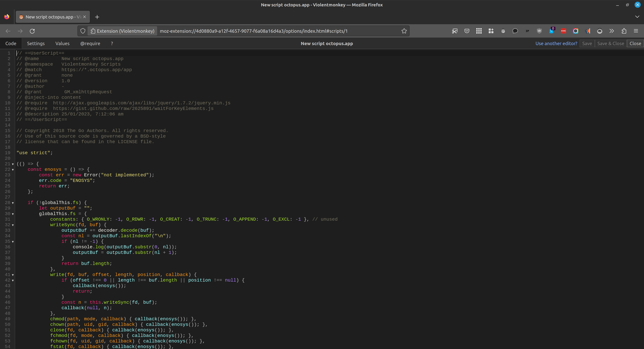
Task: Open the uBlock Origin shield icon
Action: point(539,31)
